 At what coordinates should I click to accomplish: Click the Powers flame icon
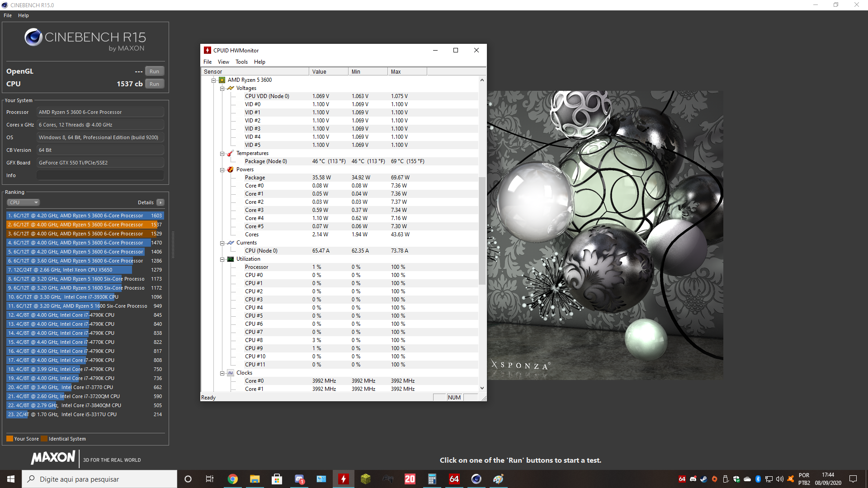click(x=231, y=169)
